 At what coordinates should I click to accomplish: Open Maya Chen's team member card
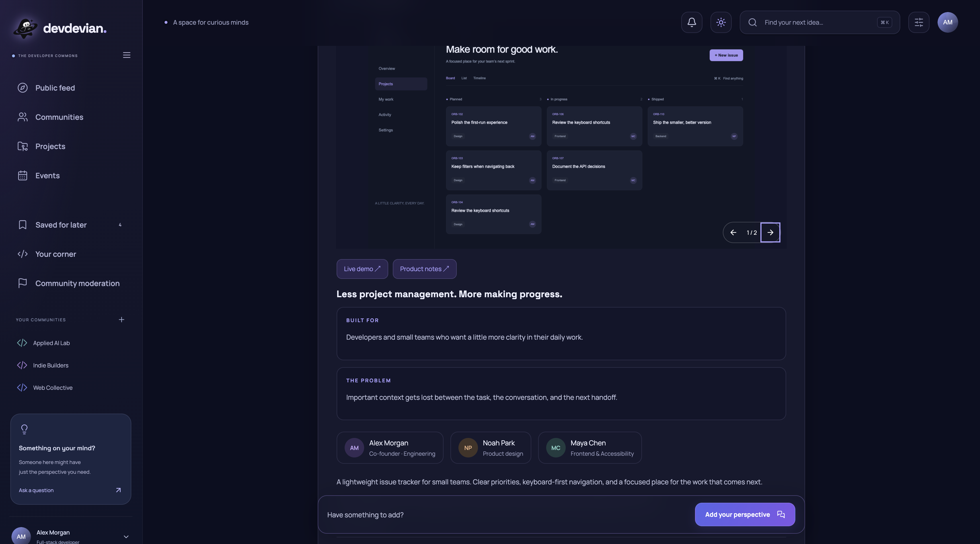590,448
